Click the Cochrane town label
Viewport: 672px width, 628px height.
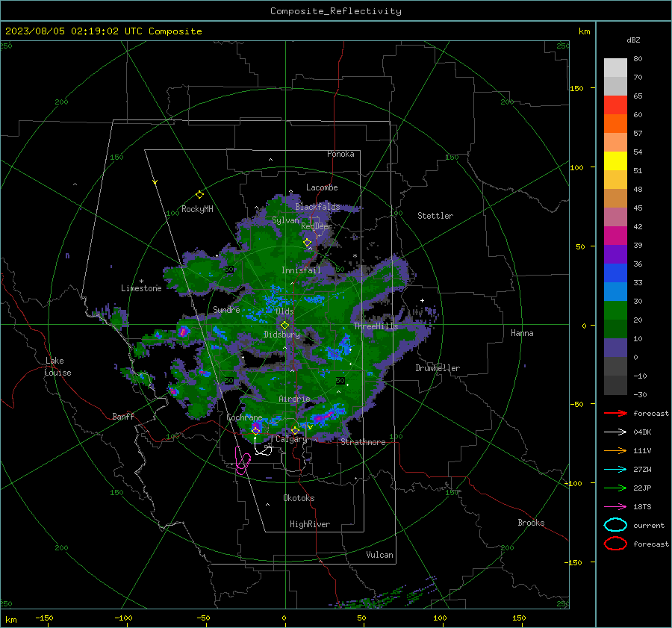[x=244, y=417]
